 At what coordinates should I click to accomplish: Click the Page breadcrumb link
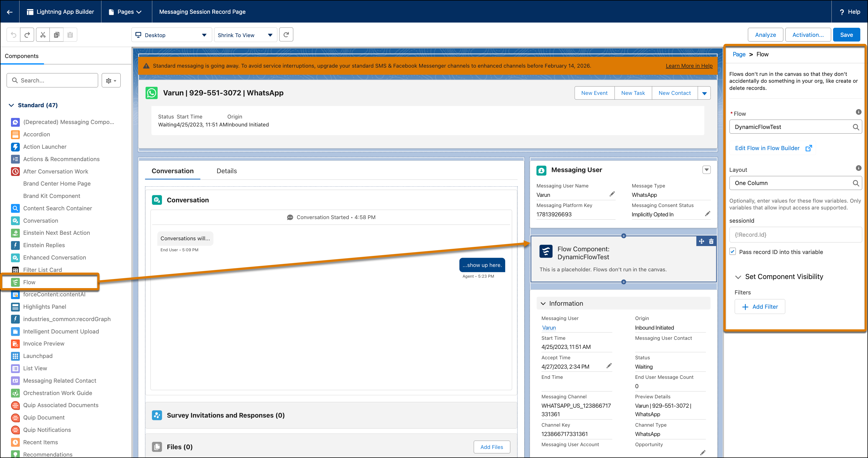[x=739, y=54]
